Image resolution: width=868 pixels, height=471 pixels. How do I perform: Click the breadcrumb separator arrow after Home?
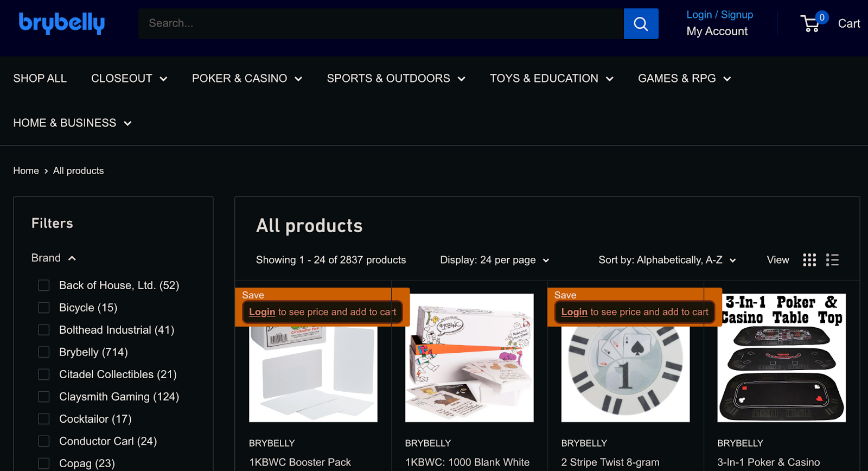pyautogui.click(x=46, y=171)
